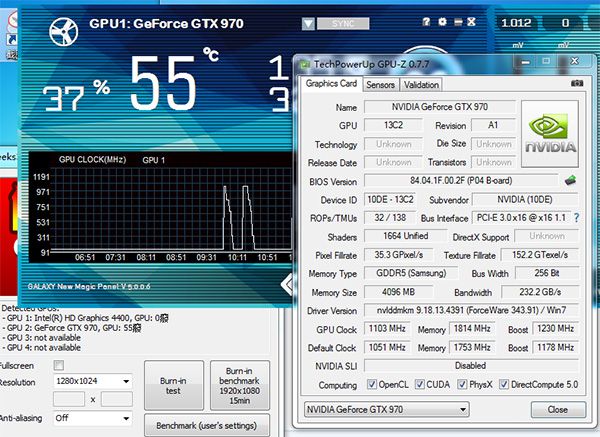Open the Validation tab in GPU-Z
Image resolution: width=600 pixels, height=437 pixels.
(421, 85)
